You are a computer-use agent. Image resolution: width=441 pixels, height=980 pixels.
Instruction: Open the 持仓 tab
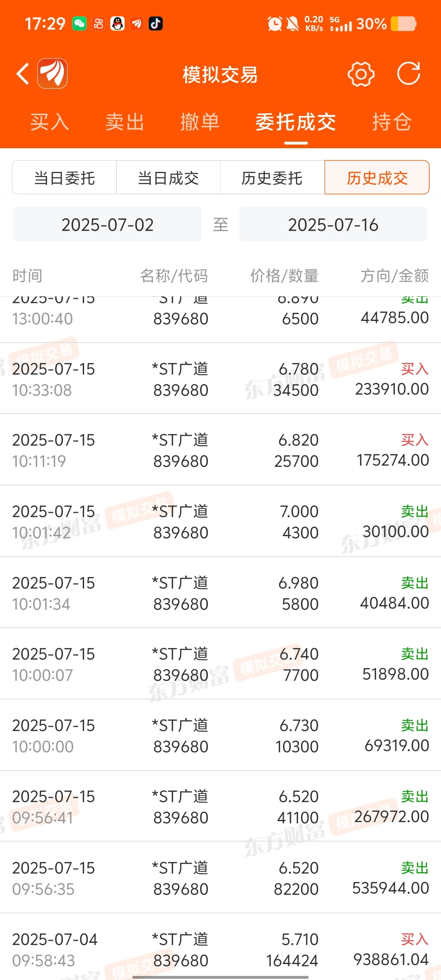[392, 122]
